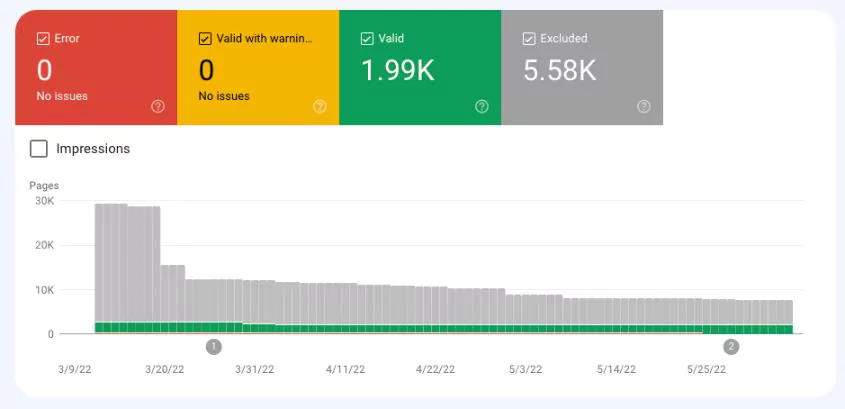Click help icon on Valid card
The image size is (845, 409).
(482, 106)
